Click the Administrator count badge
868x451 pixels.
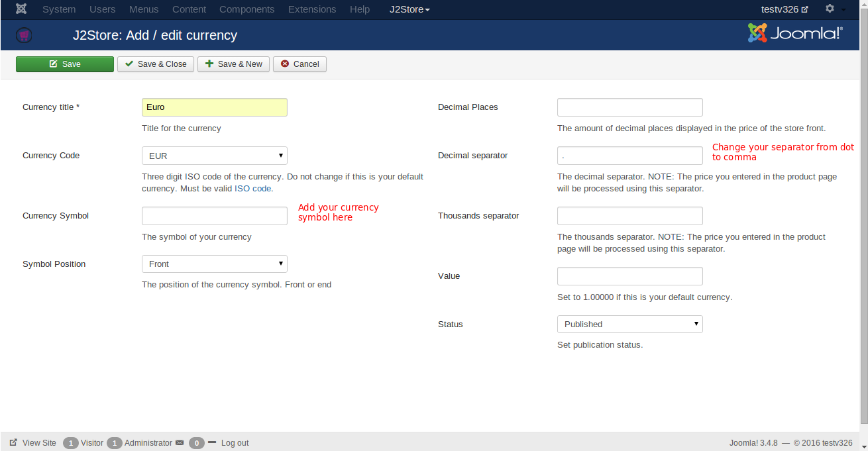[115, 443]
